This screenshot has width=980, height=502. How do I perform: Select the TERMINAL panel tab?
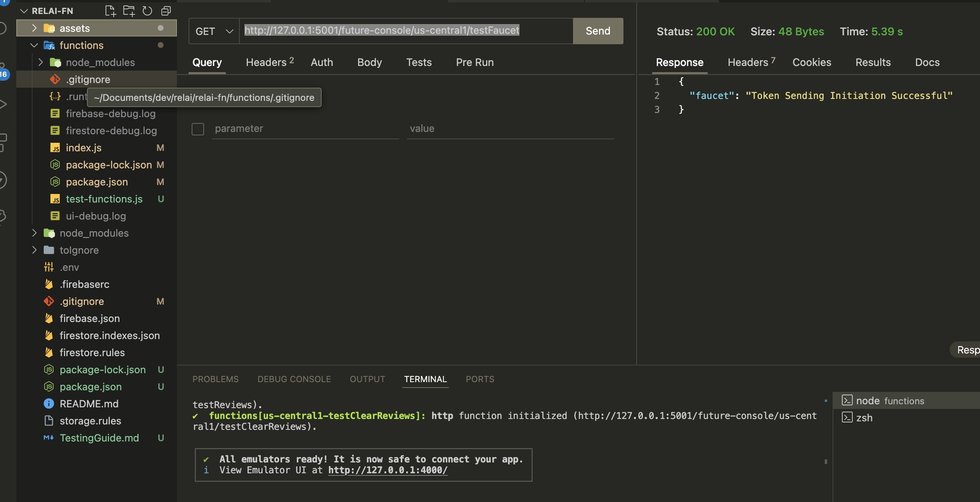click(x=425, y=379)
